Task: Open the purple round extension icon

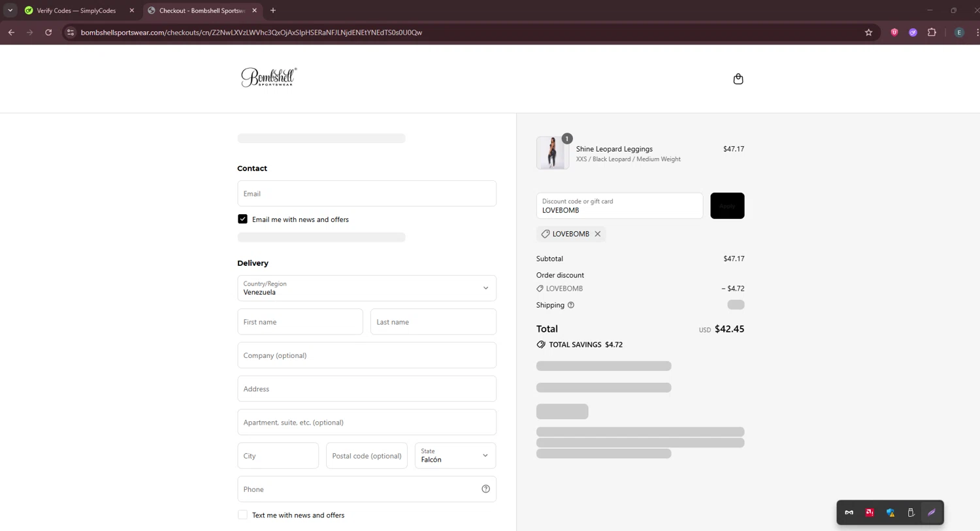Action: (x=913, y=33)
